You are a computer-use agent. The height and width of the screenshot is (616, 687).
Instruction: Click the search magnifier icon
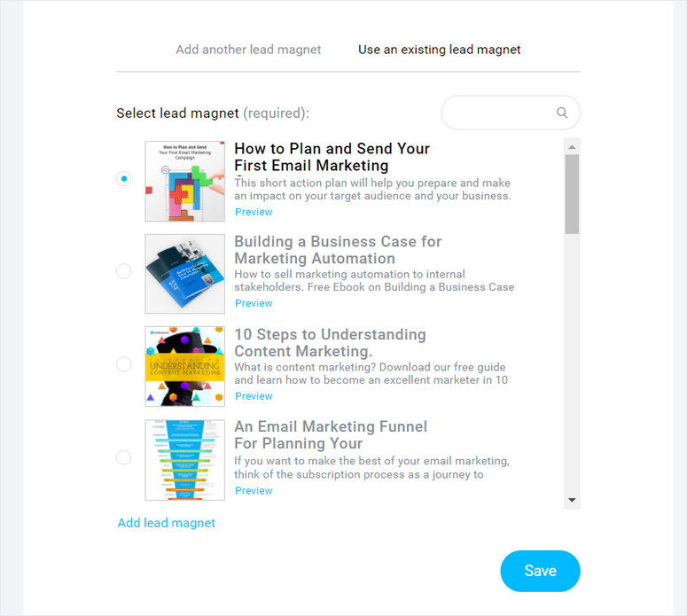tap(562, 113)
